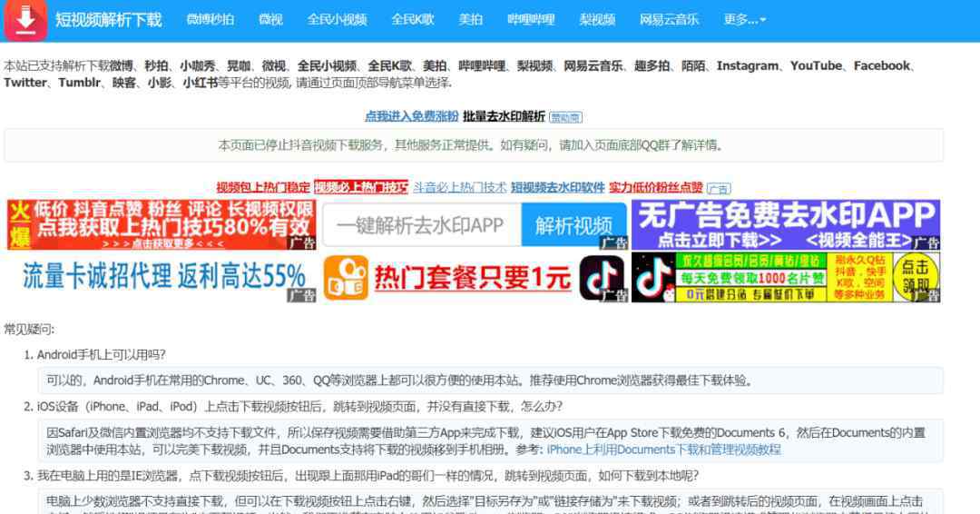Click question 1 about Android手机
The height and width of the screenshot is (514, 980).
point(102,354)
